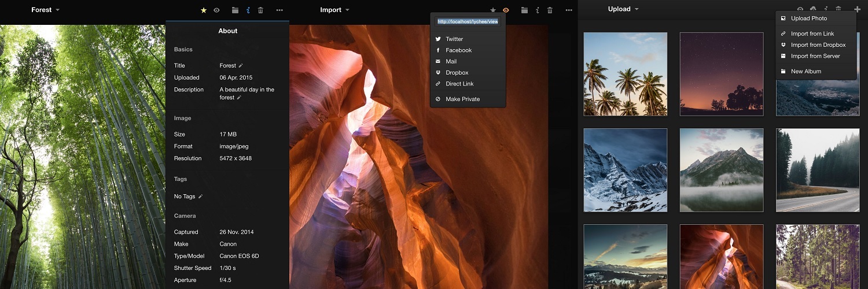The height and width of the screenshot is (289, 868).
Task: Open the starry night sky thumbnail
Action: (722, 74)
